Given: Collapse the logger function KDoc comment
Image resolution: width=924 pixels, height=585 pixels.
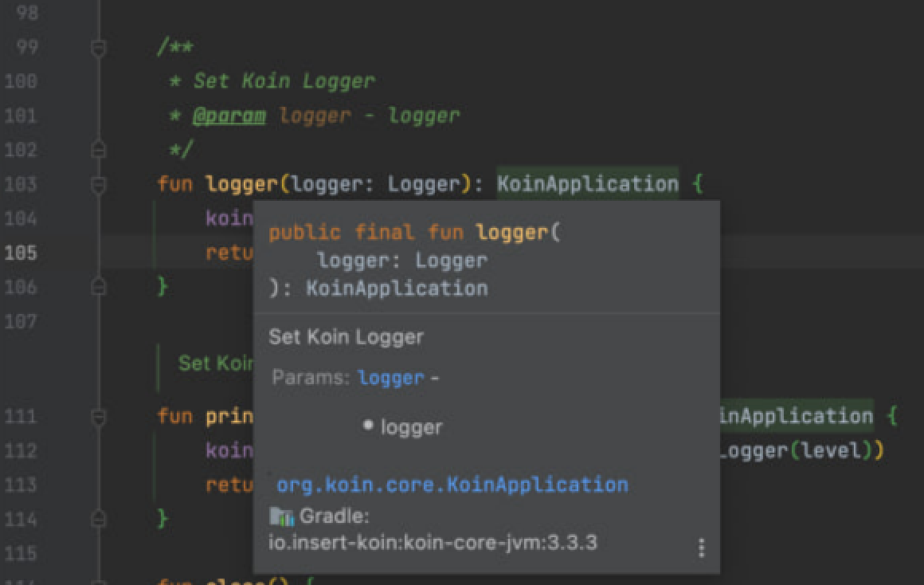Looking at the screenshot, I should (97, 47).
